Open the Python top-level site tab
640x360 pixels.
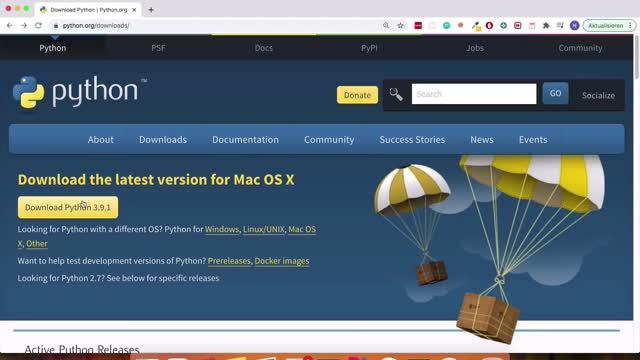(x=53, y=48)
